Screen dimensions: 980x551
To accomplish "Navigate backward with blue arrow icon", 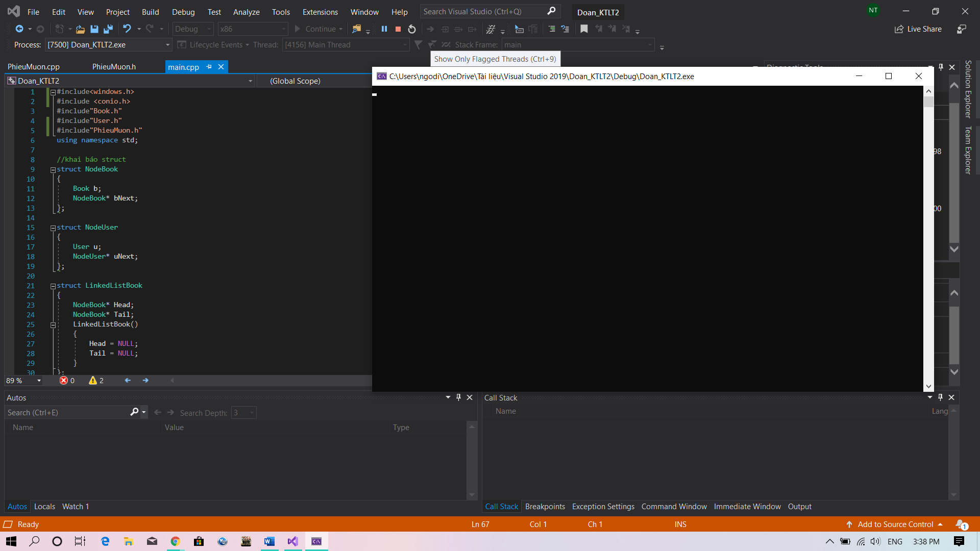I will pos(19,29).
